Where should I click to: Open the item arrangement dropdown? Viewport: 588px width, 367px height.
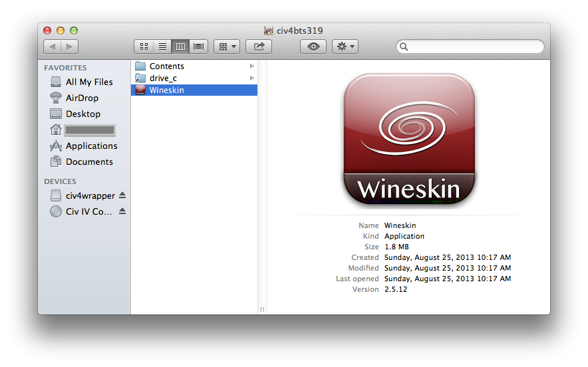[227, 47]
